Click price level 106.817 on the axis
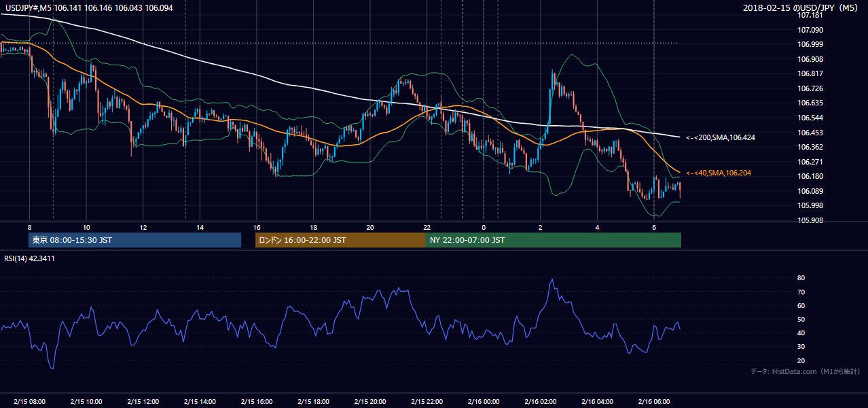 [810, 73]
